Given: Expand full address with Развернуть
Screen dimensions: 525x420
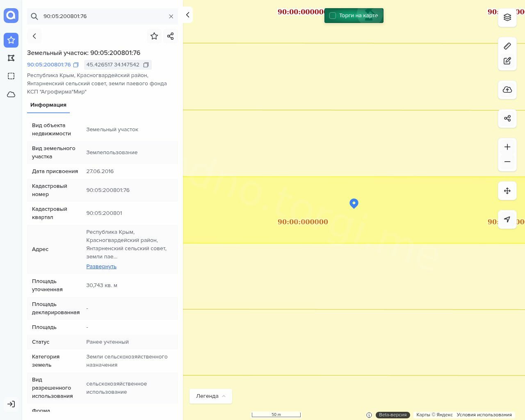Looking at the screenshot, I should [x=101, y=267].
